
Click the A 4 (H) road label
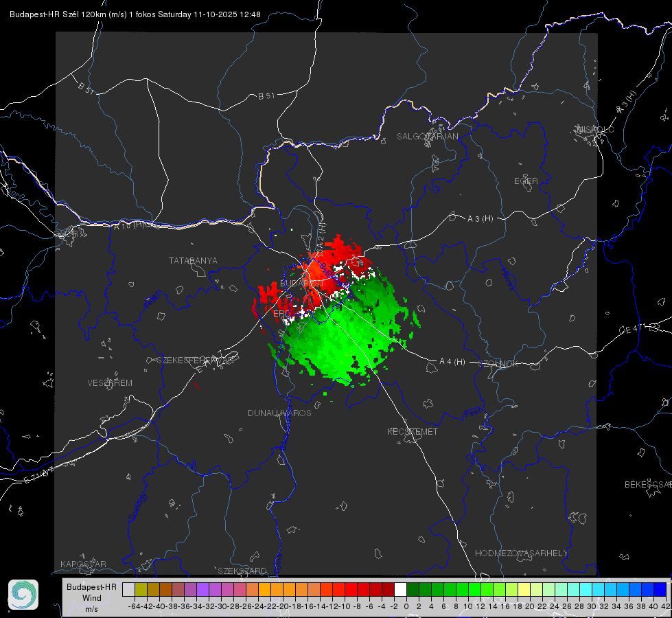click(452, 362)
